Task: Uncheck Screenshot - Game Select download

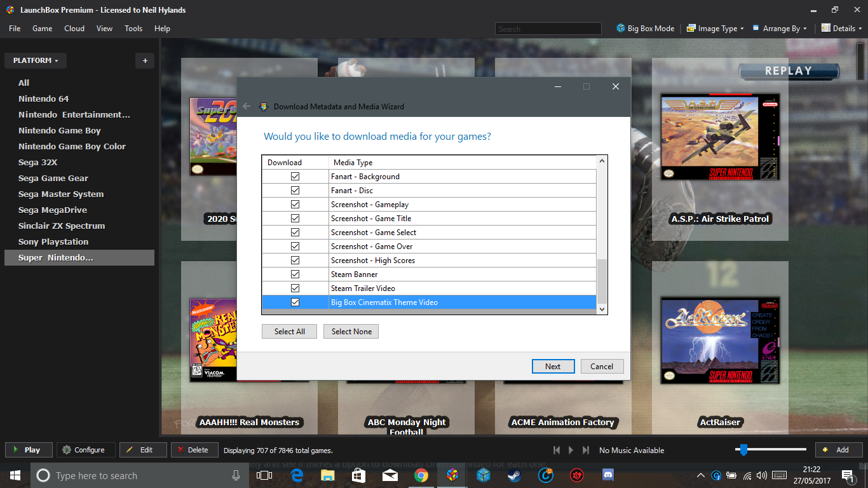Action: pos(295,233)
